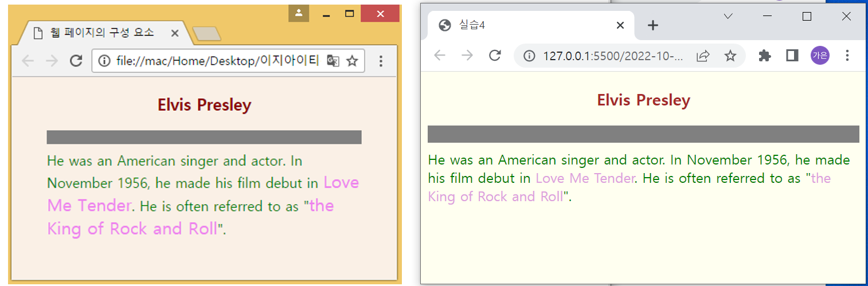Minimize the right Chrome window

tap(768, 17)
